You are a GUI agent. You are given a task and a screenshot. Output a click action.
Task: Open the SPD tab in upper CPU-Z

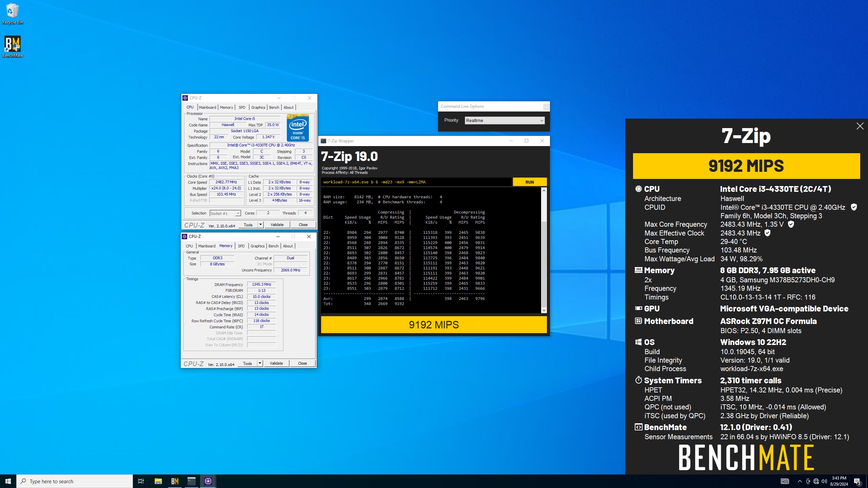(242, 107)
